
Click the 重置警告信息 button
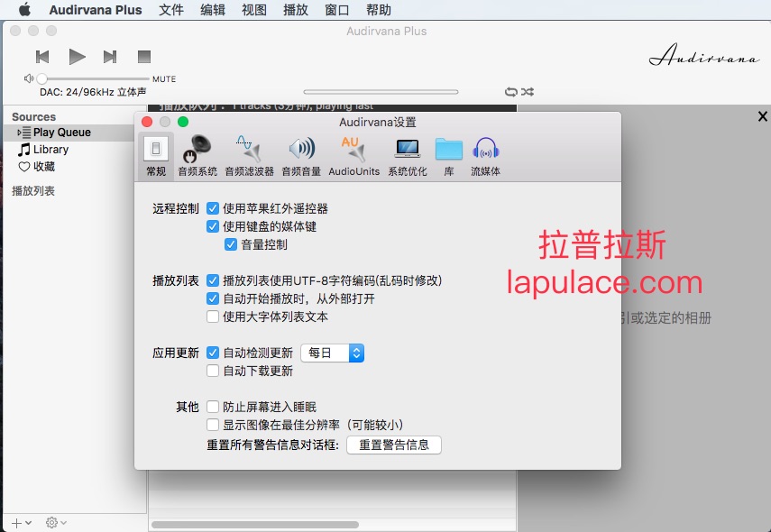click(394, 445)
